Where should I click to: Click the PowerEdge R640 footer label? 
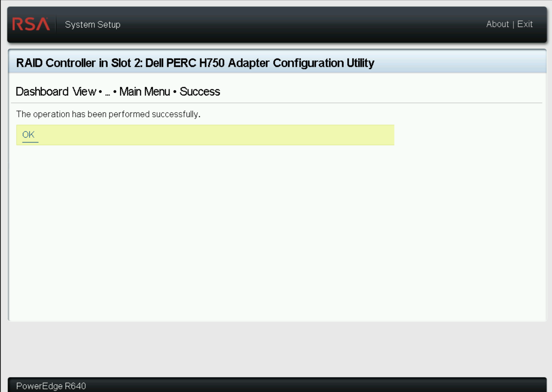[51, 386]
